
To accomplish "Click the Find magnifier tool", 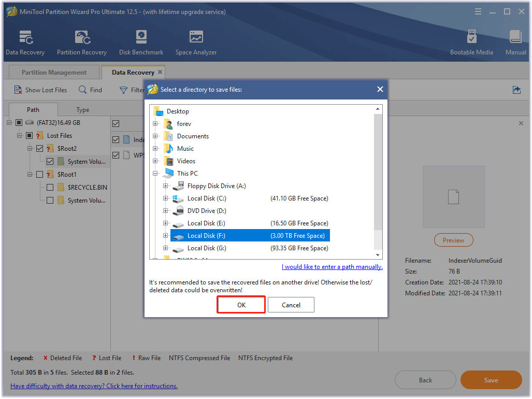I will coord(90,90).
